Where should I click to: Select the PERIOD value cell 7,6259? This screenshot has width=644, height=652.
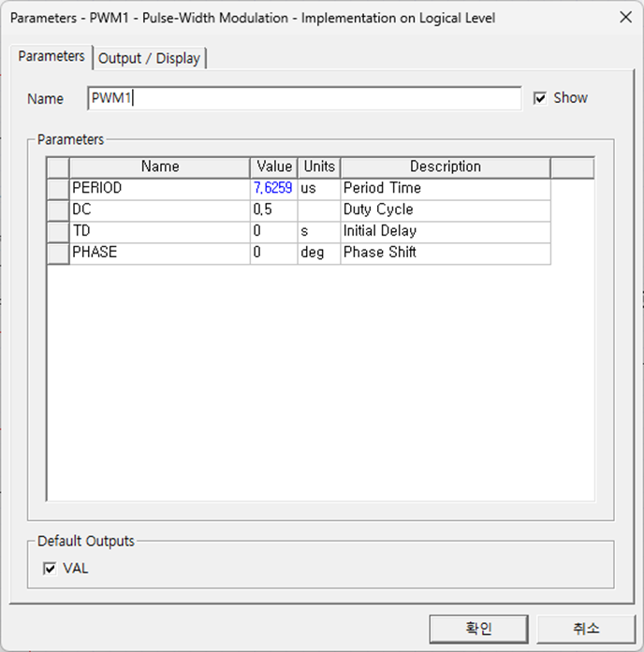[273, 188]
